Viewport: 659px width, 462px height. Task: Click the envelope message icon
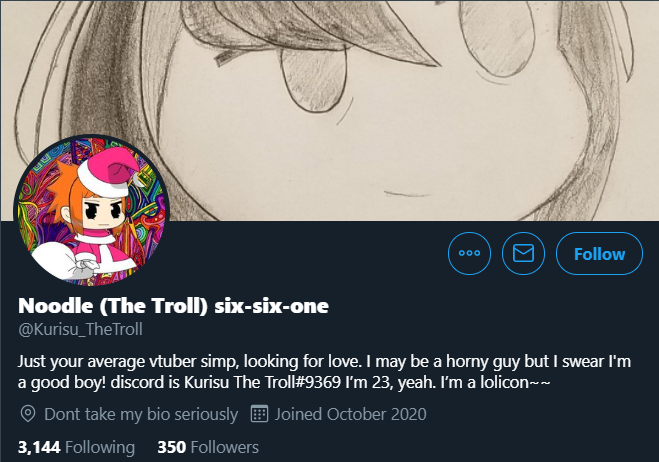[x=523, y=253]
